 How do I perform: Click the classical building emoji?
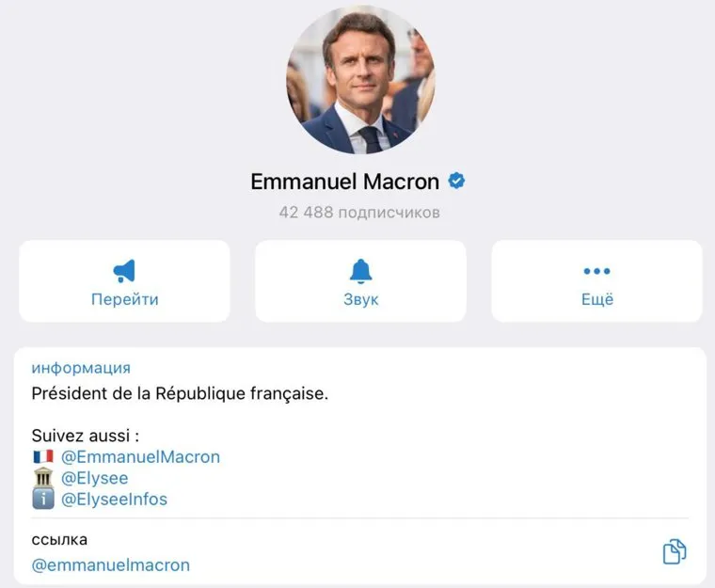pyautogui.click(x=43, y=478)
